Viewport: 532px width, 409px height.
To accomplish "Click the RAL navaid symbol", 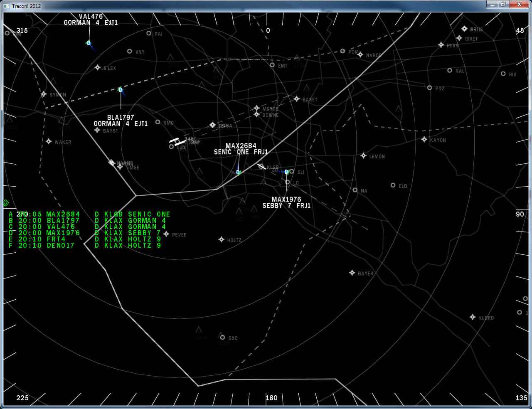I will click(450, 71).
